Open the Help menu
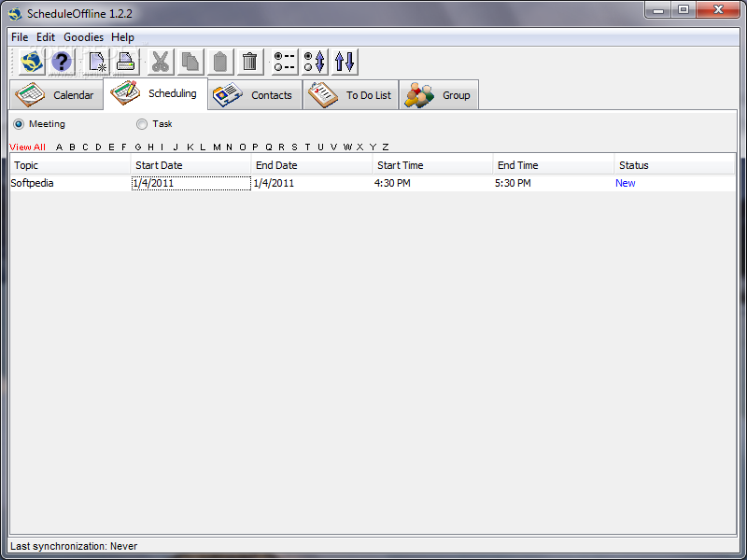 pyautogui.click(x=122, y=37)
